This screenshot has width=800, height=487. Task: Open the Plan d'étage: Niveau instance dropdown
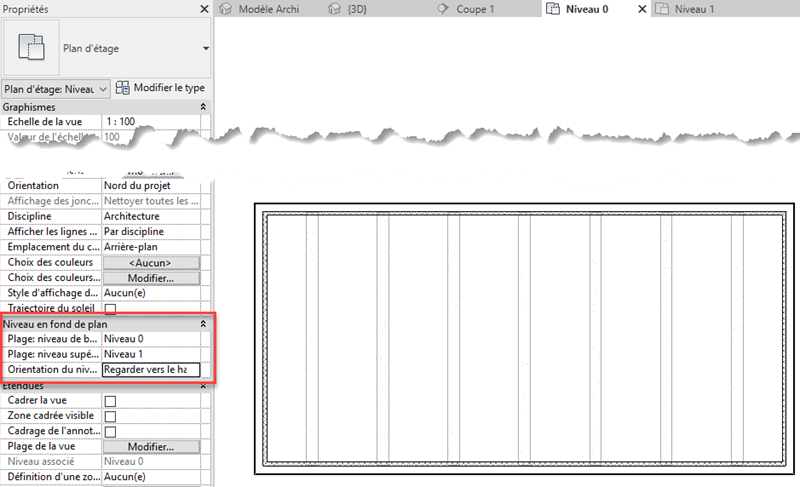[x=55, y=88]
